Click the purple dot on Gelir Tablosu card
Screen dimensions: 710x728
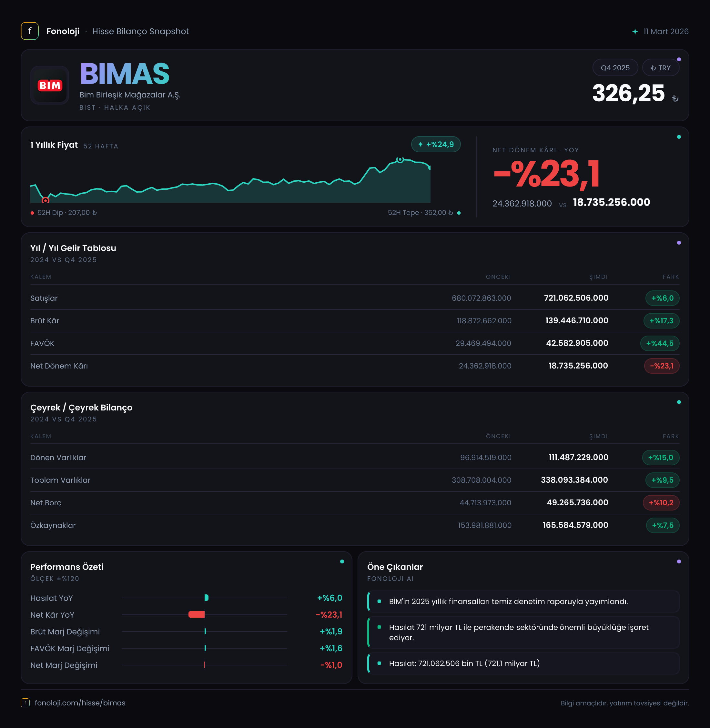679,243
